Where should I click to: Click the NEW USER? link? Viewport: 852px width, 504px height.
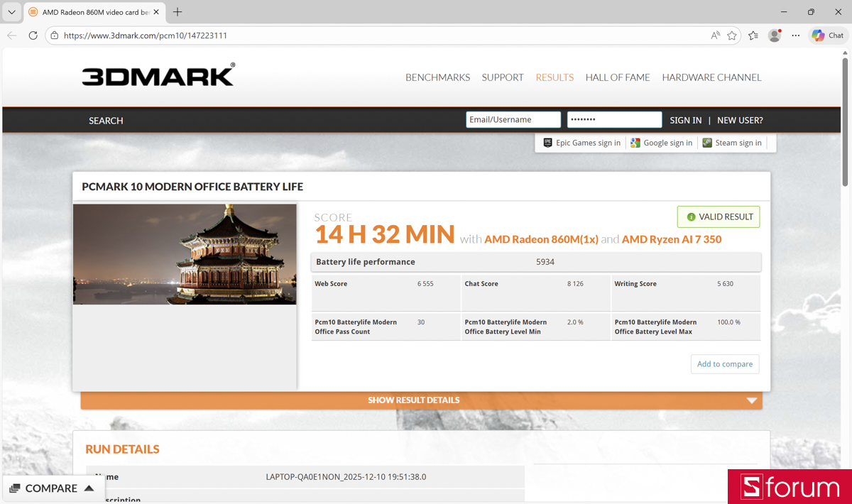740,120
